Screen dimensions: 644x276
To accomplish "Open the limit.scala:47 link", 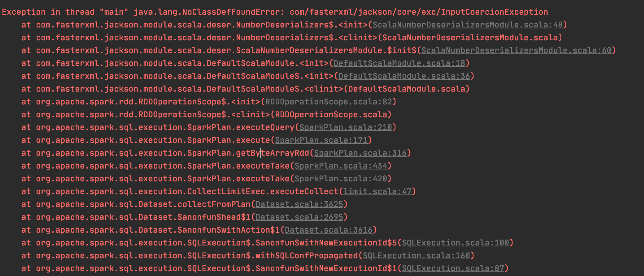I will [x=377, y=191].
